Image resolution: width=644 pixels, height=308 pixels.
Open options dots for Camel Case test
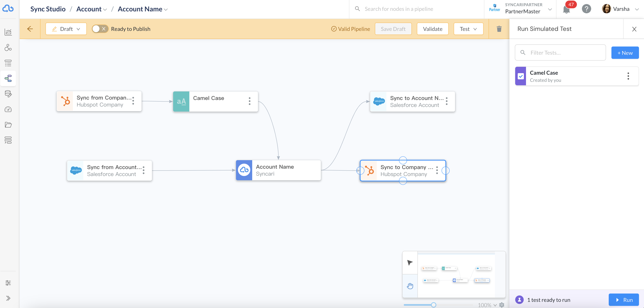pos(628,76)
